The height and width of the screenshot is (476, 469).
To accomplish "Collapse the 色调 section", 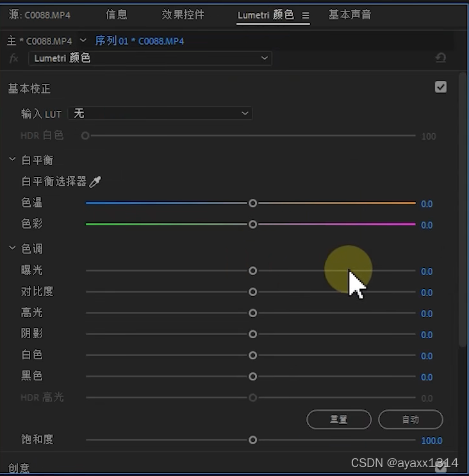I will point(12,248).
